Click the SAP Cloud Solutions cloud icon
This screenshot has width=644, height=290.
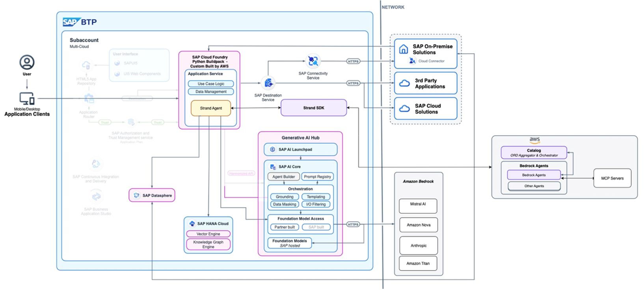tap(404, 109)
